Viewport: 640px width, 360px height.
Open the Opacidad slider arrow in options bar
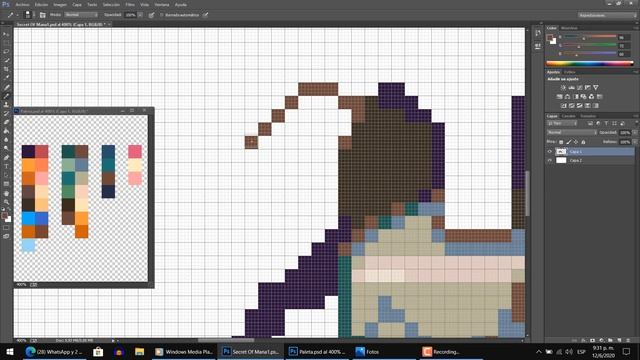point(140,15)
